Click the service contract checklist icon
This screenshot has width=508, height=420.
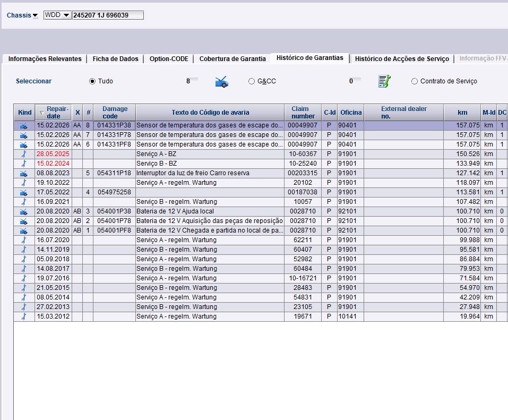tap(384, 81)
